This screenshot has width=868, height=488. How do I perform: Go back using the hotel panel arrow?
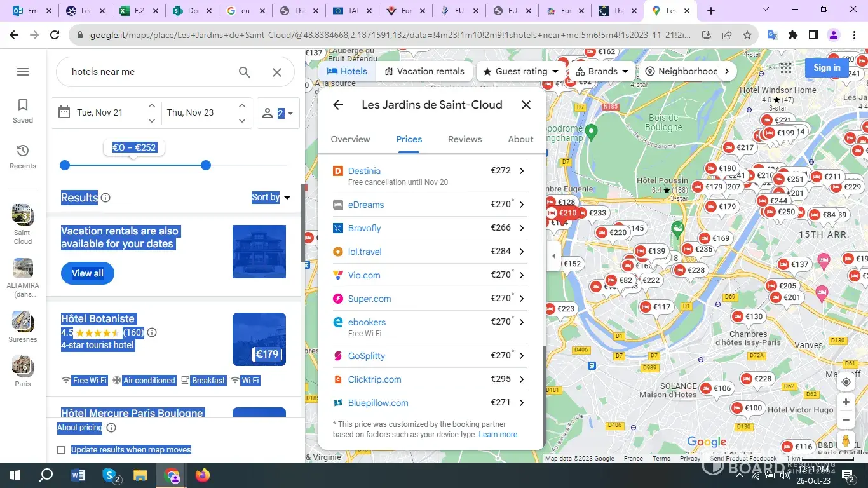338,105
